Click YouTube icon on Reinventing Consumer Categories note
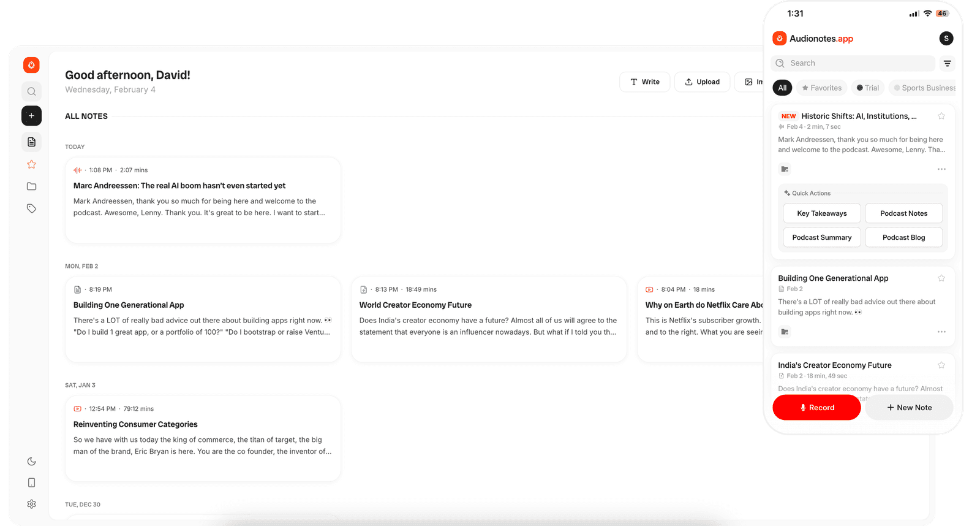 pos(77,409)
